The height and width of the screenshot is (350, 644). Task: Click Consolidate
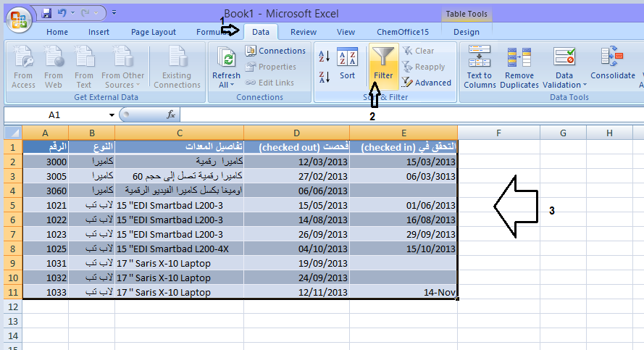click(612, 64)
